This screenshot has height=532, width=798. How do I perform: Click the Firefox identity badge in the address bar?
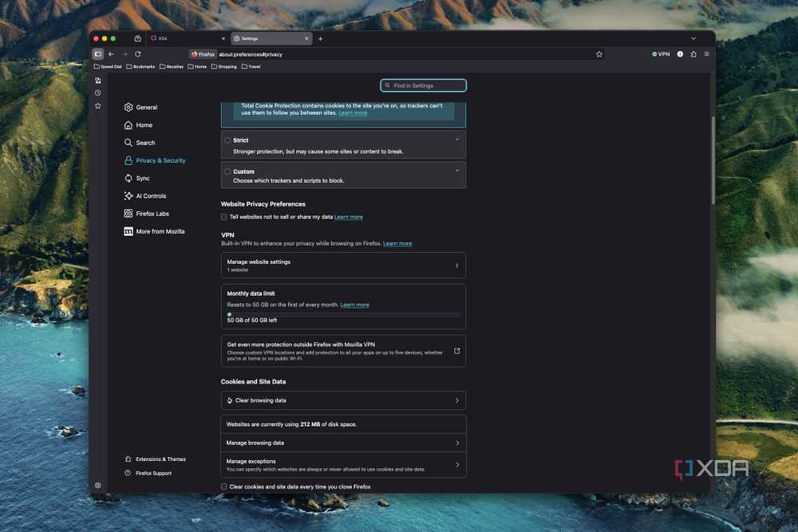(203, 54)
